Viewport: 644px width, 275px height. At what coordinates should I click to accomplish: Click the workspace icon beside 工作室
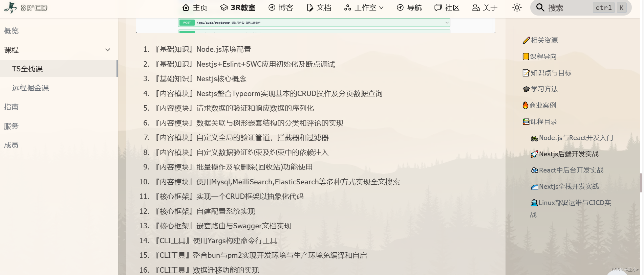[x=348, y=7]
